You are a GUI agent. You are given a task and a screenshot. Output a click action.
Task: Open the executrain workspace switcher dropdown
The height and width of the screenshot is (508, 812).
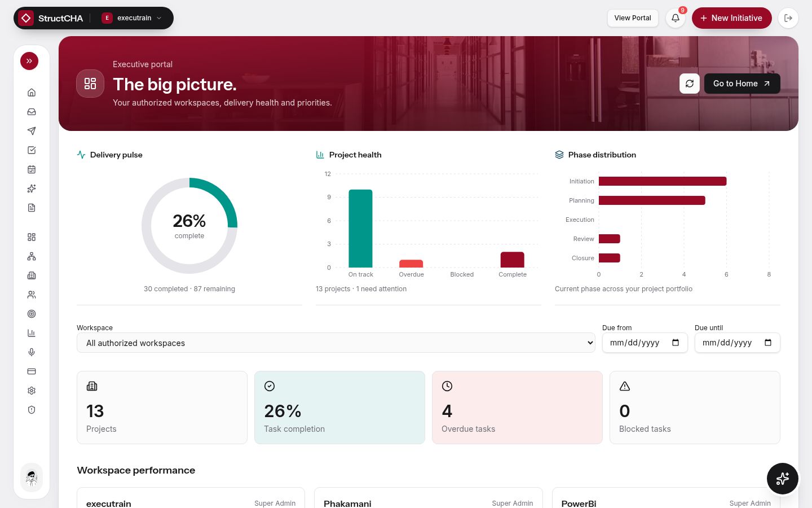132,18
